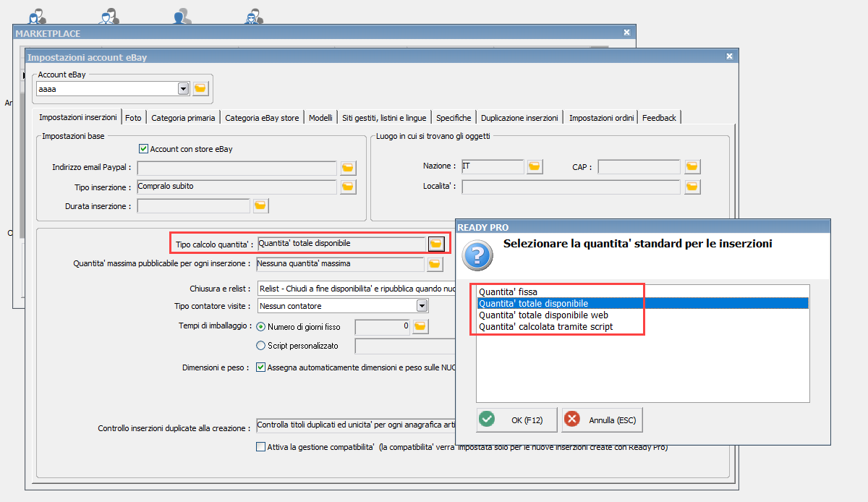
Task: Click the CAP input field
Action: [x=639, y=167]
